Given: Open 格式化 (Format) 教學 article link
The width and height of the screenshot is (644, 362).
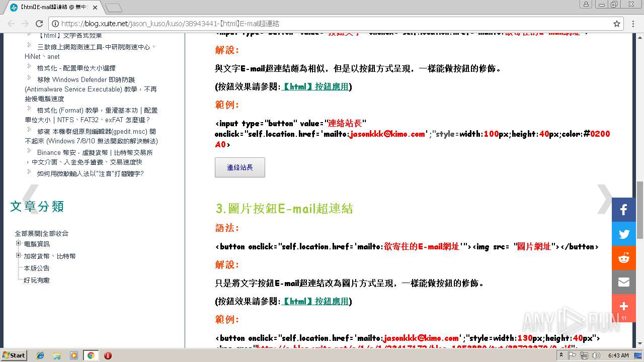Looking at the screenshot, I should pos(91,115).
